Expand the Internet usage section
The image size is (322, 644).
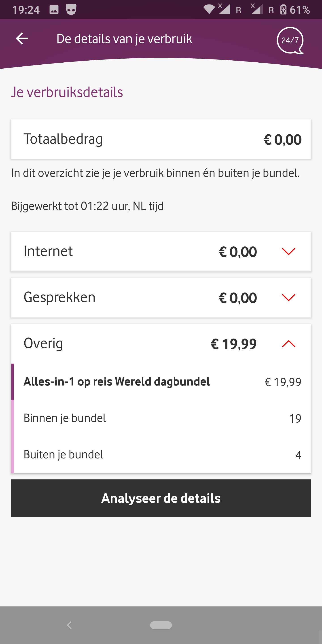(288, 251)
